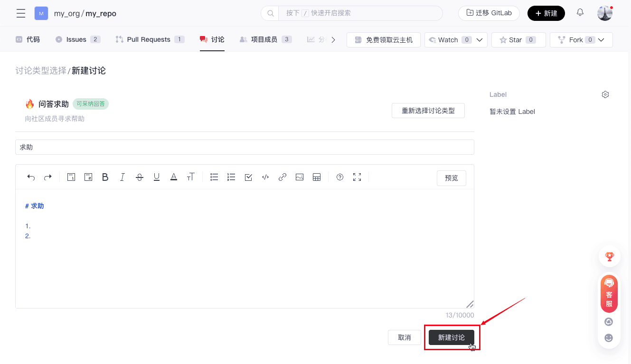Insert a link using the link icon
Screen dimensions: 631x364
(x=283, y=177)
